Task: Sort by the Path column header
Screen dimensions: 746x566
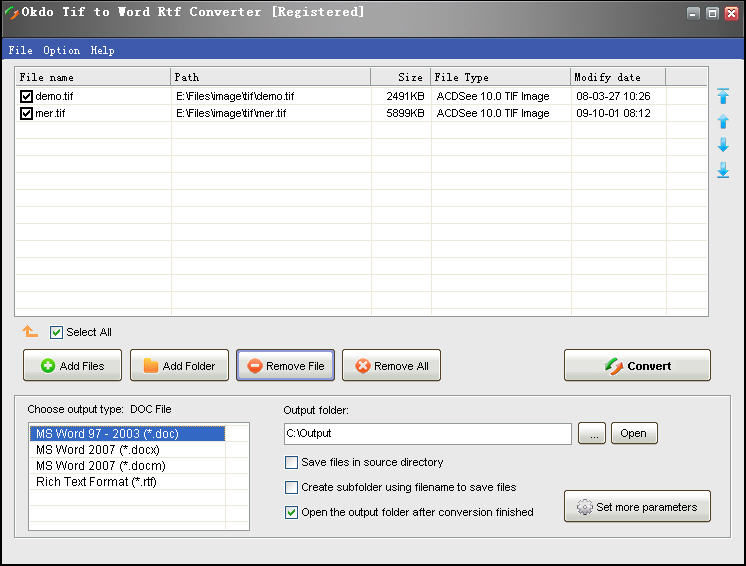Action: tap(270, 77)
